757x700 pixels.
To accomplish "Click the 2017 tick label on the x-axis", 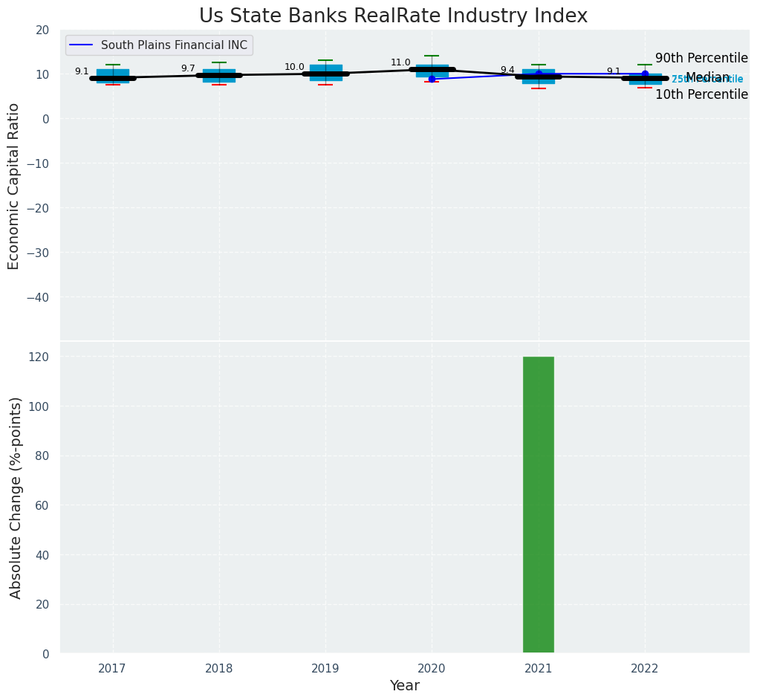I will (x=112, y=669).
